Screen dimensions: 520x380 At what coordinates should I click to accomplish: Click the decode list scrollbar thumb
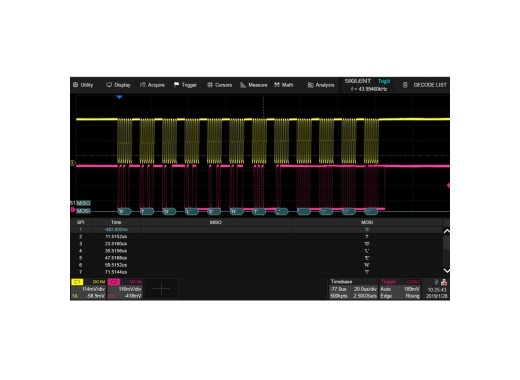(446, 243)
